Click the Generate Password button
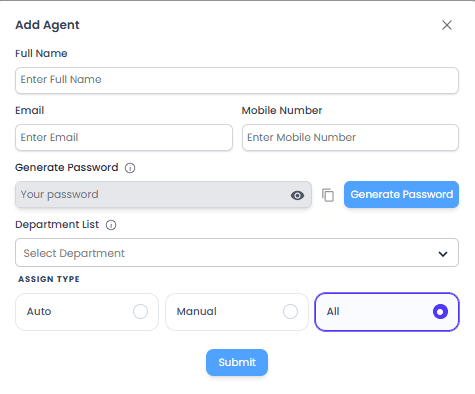The width and height of the screenshot is (475, 394). click(401, 195)
